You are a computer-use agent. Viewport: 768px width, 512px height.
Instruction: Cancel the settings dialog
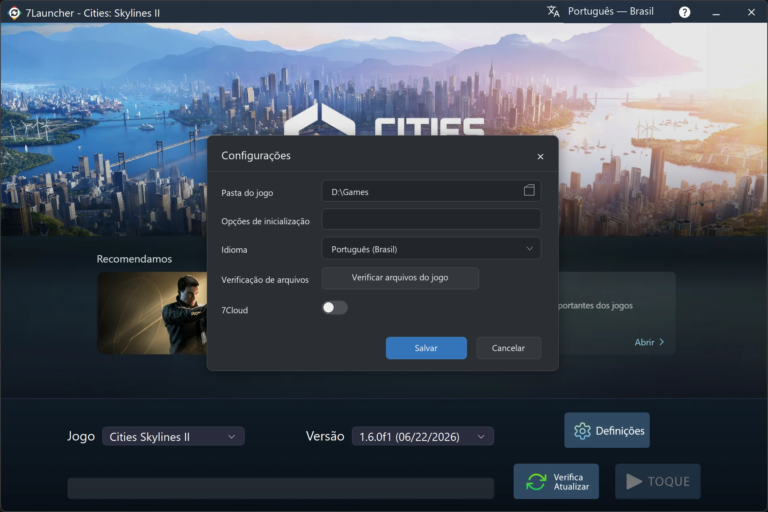click(508, 348)
